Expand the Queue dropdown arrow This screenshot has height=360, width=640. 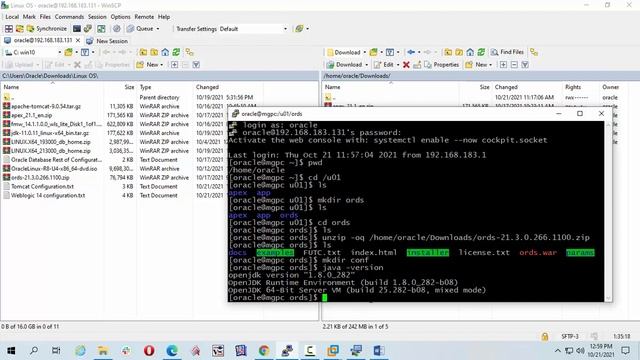158,29
